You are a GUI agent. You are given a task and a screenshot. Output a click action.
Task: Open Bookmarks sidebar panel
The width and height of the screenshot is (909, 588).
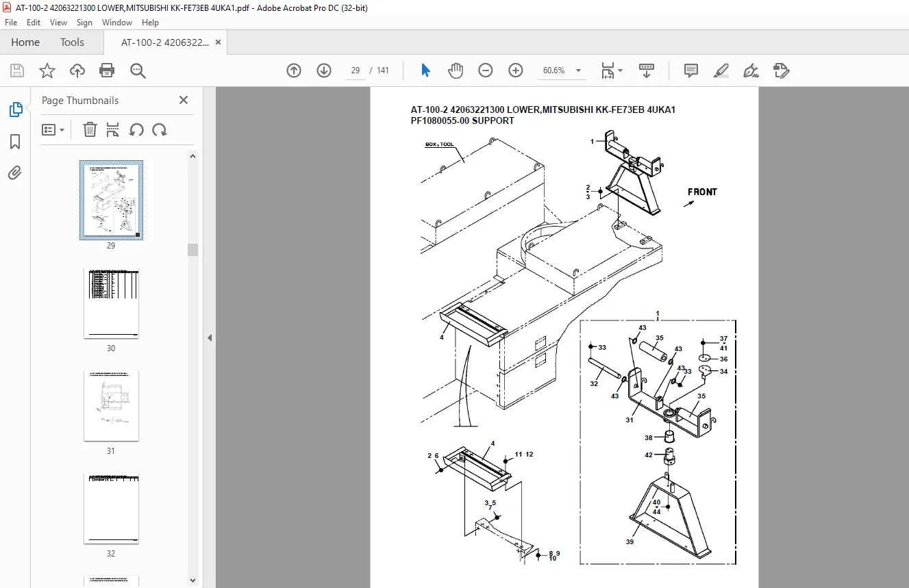(15, 142)
